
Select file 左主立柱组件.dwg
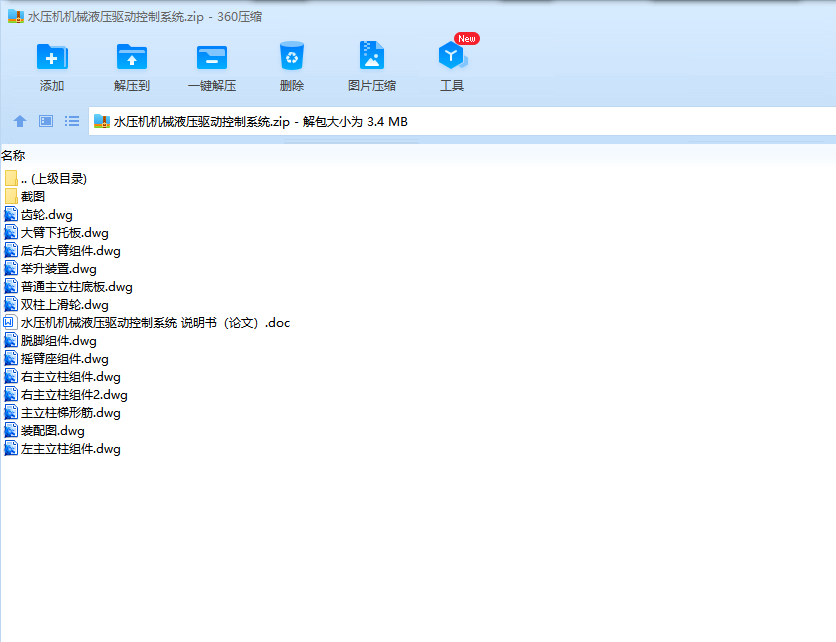tap(62, 449)
